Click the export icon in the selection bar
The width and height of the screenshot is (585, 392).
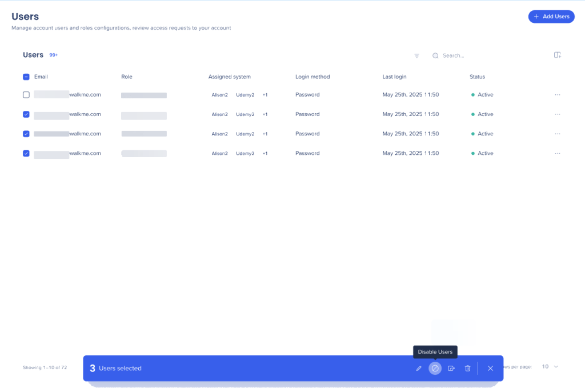(x=451, y=369)
